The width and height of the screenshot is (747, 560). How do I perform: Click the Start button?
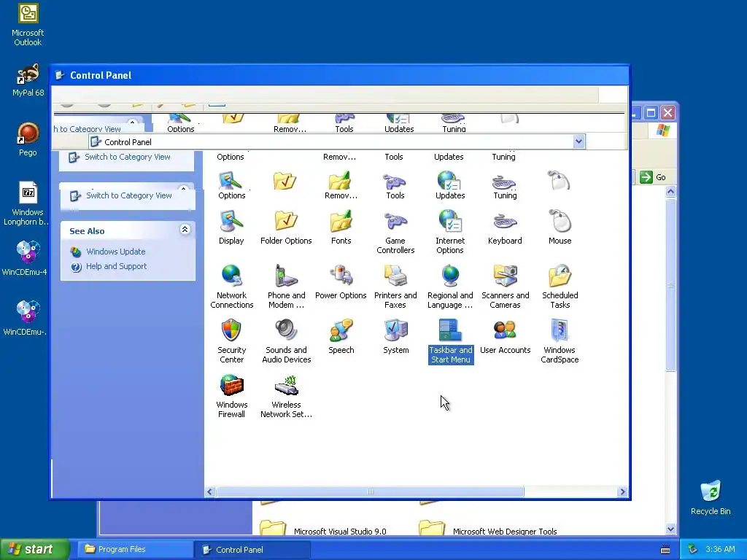tap(34, 549)
